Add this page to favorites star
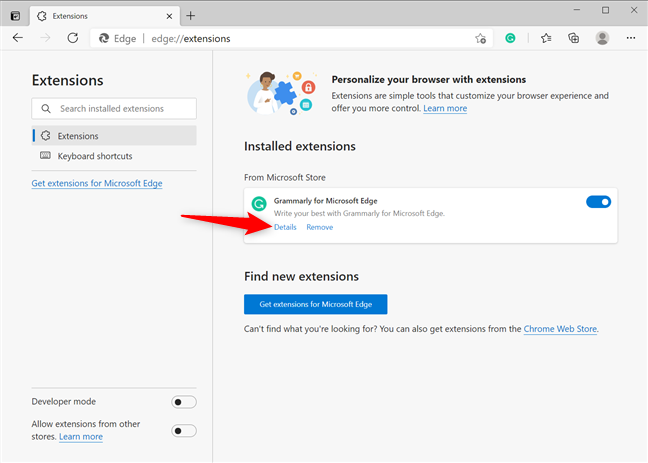Screen dimensions: 648x463 pos(480,38)
